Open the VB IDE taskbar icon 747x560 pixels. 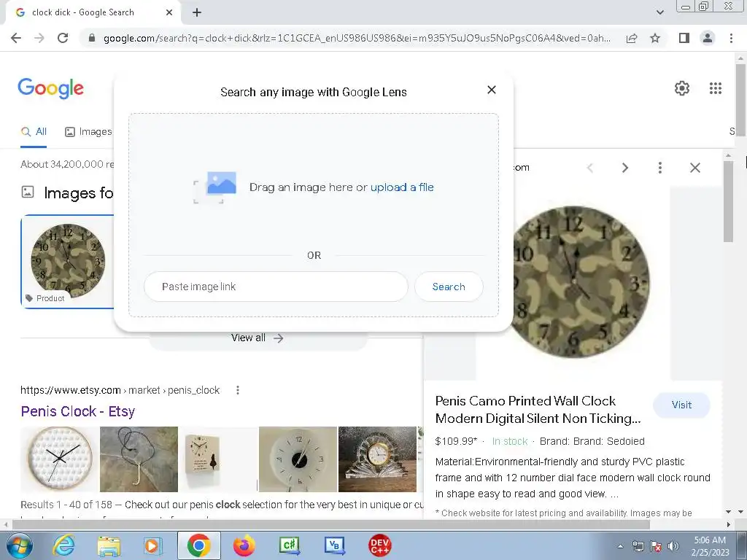pyautogui.click(x=334, y=545)
